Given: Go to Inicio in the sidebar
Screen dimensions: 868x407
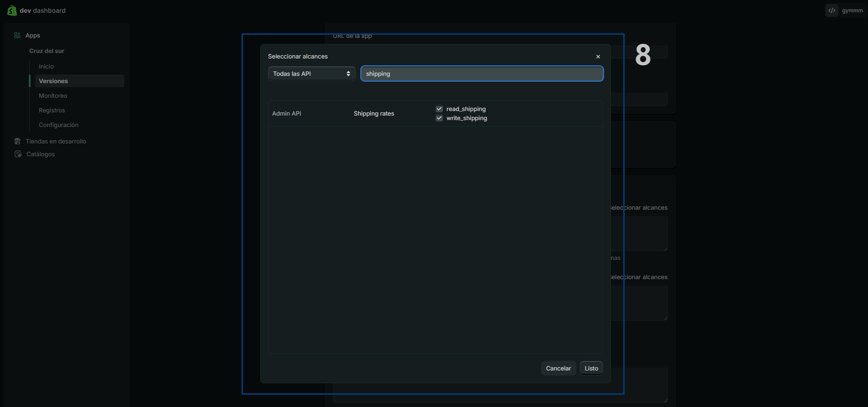Looking at the screenshot, I should pos(46,67).
